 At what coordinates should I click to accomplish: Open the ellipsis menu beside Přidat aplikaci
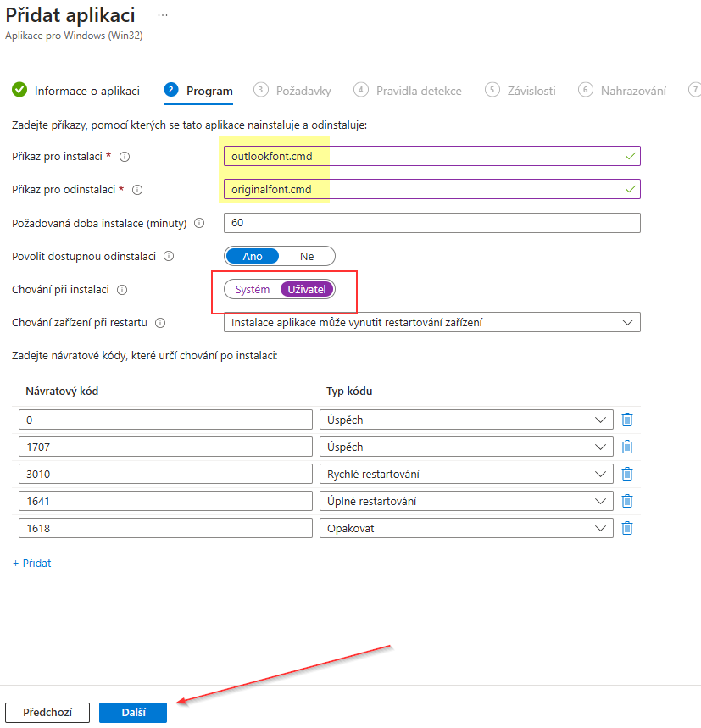[x=163, y=15]
